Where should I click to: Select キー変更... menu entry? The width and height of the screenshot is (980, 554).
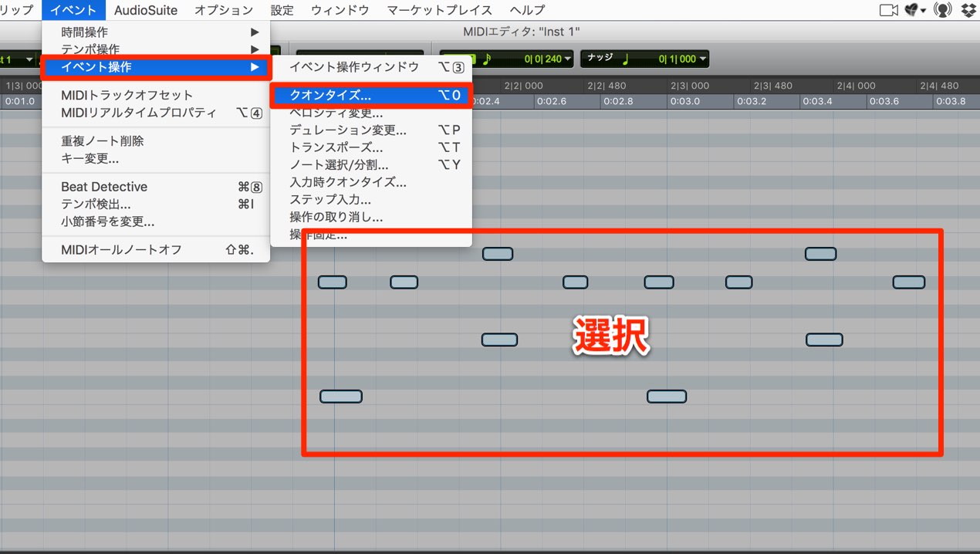[x=156, y=158]
